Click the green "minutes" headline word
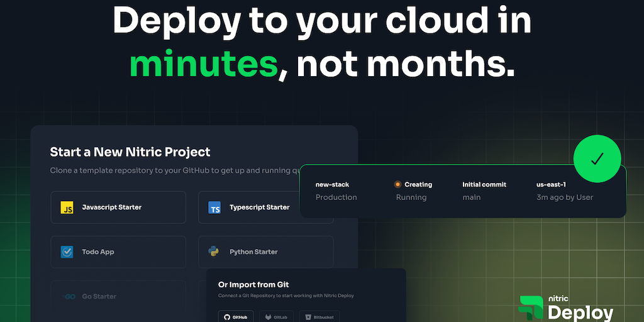 (204, 64)
